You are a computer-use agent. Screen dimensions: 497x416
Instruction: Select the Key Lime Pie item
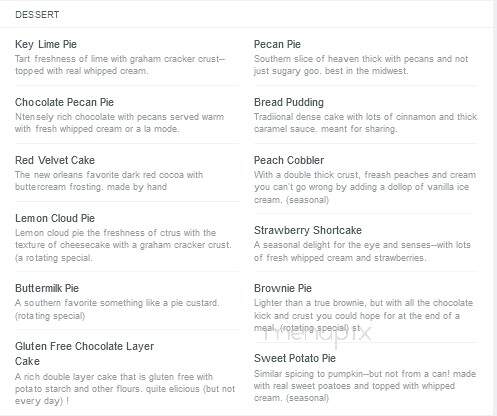(x=46, y=44)
